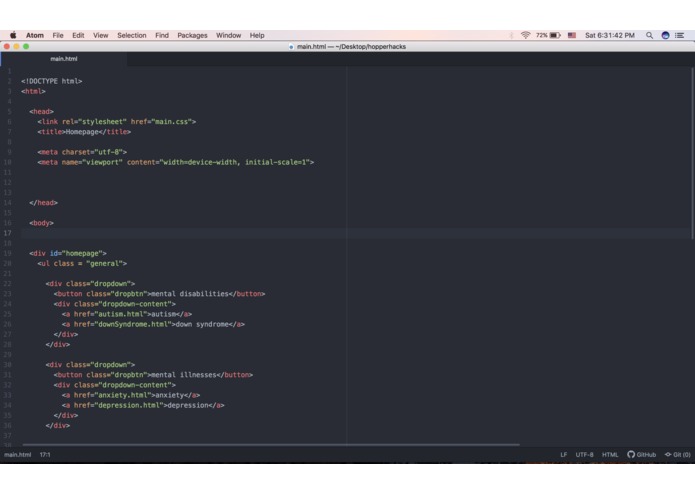The height and width of the screenshot is (494, 695).
Task: Open Spotlight search magnifier
Action: 649,35
